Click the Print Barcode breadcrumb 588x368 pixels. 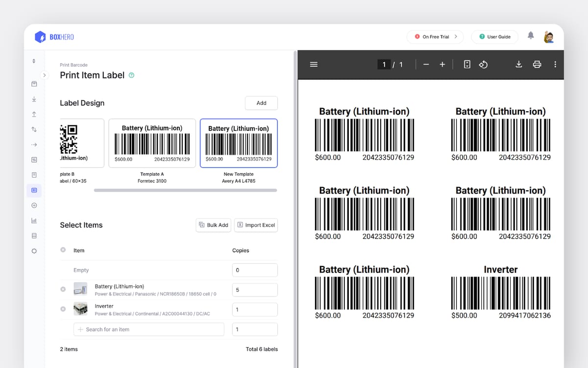pos(73,65)
